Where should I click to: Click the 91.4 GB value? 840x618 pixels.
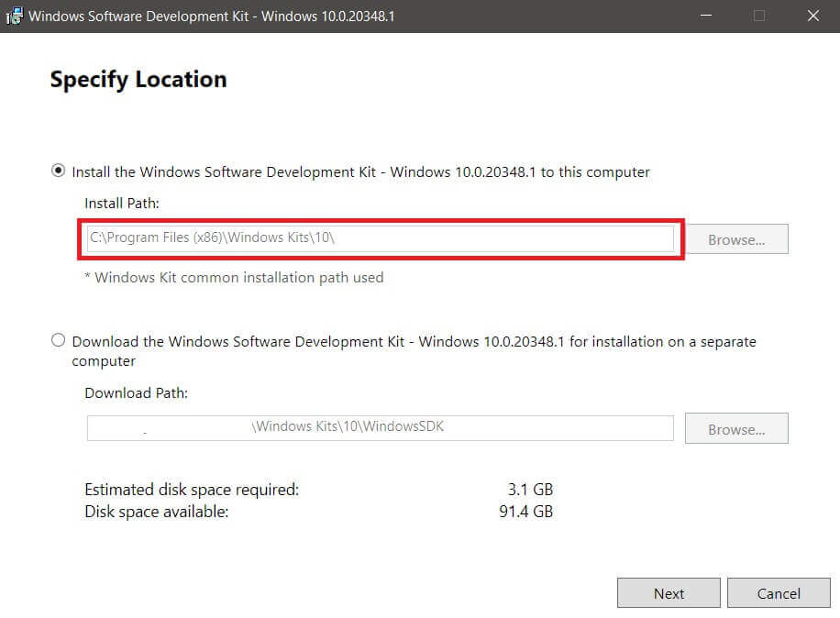tap(525, 512)
